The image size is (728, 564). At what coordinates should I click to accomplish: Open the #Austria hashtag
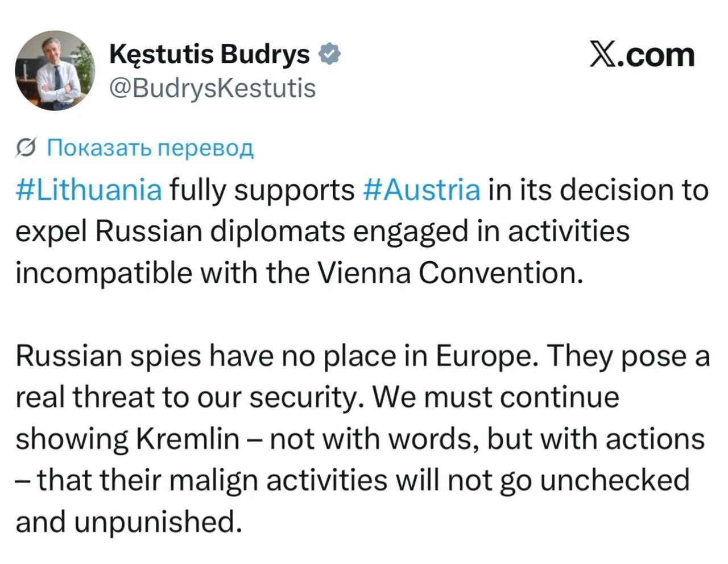pos(421,190)
